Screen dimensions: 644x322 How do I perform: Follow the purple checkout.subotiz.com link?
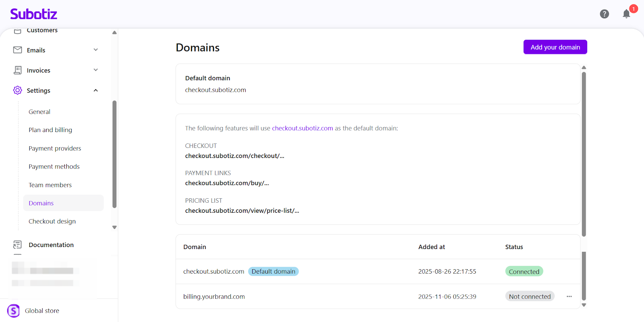pyautogui.click(x=302, y=128)
